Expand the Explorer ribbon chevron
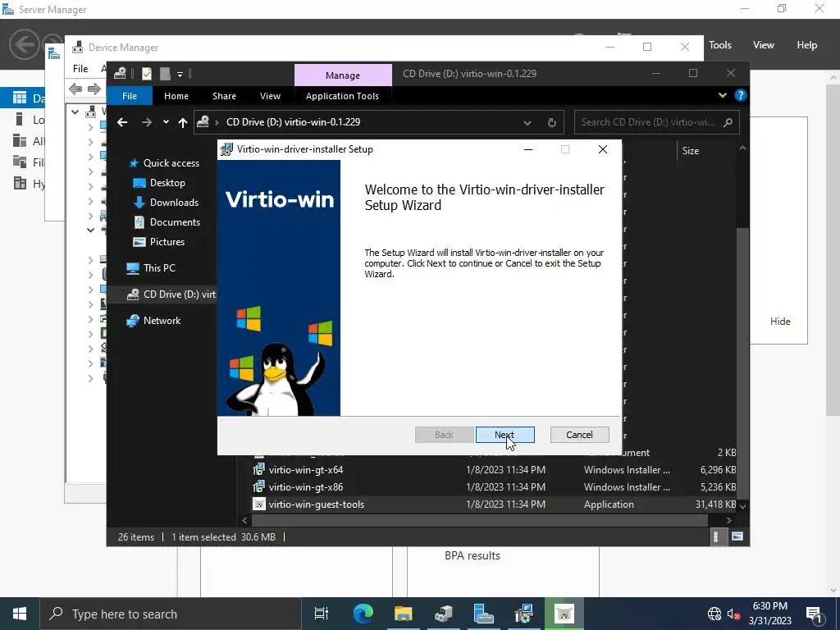This screenshot has width=840, height=630. pyautogui.click(x=722, y=95)
